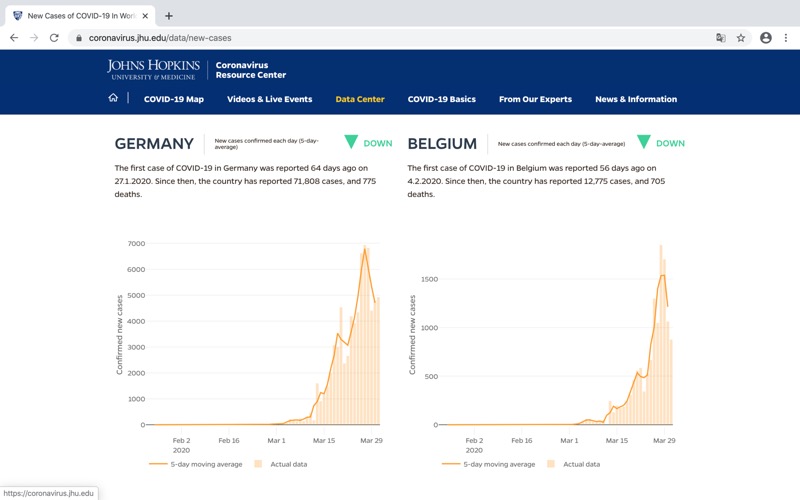The height and width of the screenshot is (500, 800).
Task: Open News & Information section
Action: tap(636, 99)
